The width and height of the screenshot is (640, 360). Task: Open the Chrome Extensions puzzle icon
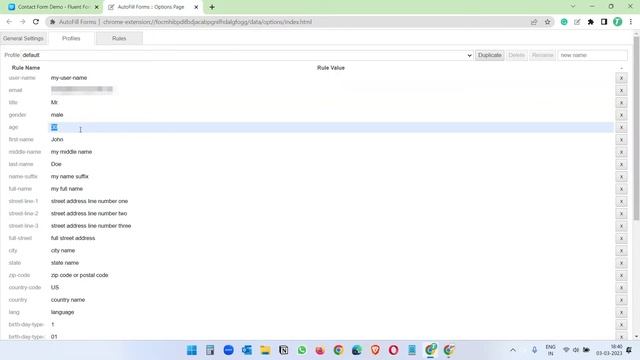[591, 22]
